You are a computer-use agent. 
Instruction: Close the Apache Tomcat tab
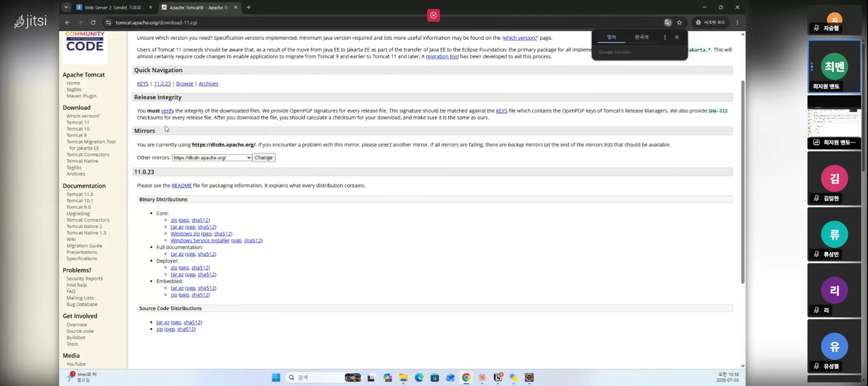[x=236, y=7]
